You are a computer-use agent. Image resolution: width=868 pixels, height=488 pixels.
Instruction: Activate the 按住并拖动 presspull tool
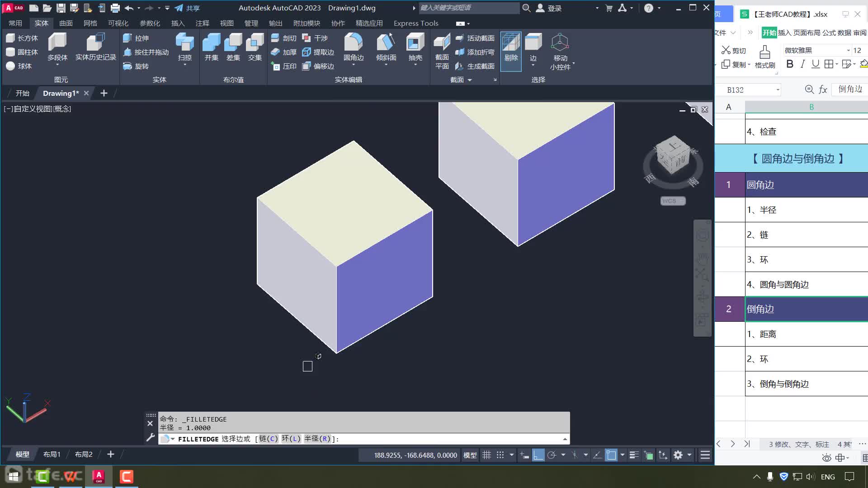(146, 52)
